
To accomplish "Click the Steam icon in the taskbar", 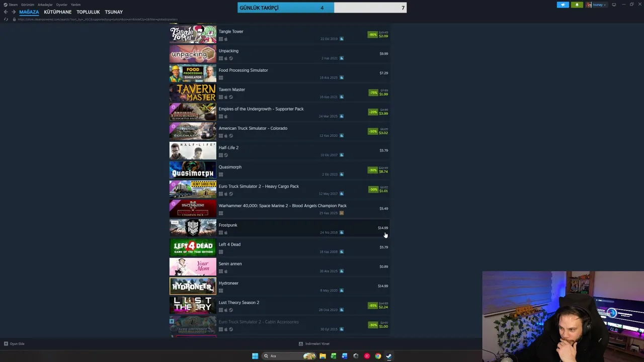I will point(389,356).
